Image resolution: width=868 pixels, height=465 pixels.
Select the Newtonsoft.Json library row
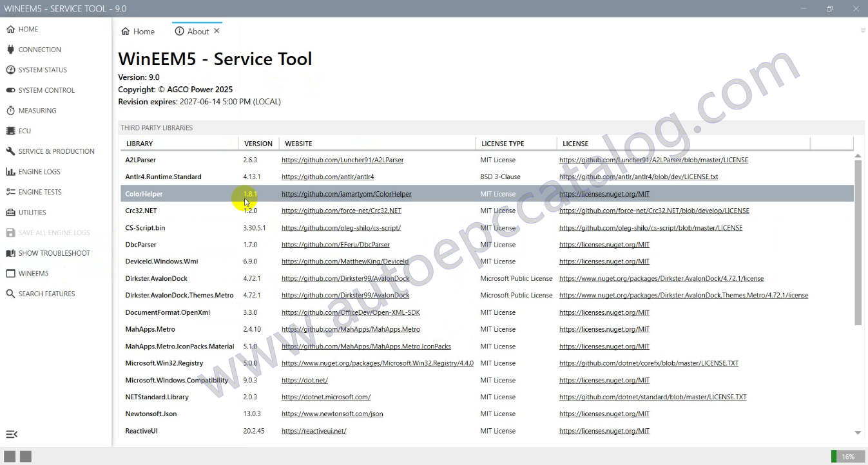487,413
